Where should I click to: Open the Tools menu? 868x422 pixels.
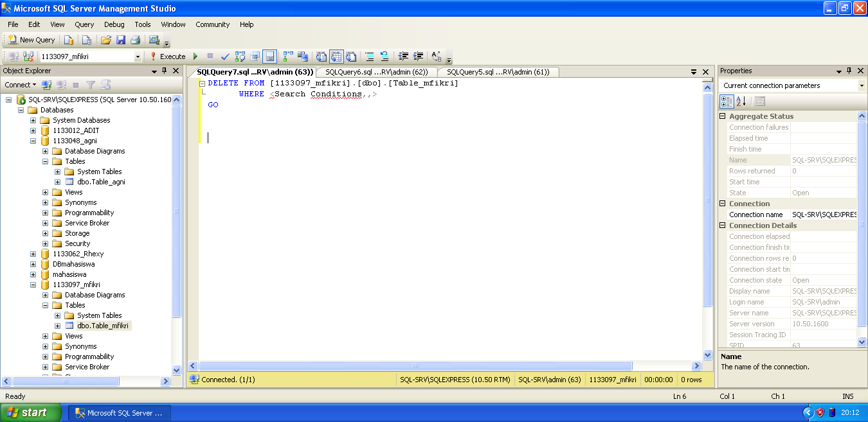click(x=143, y=24)
